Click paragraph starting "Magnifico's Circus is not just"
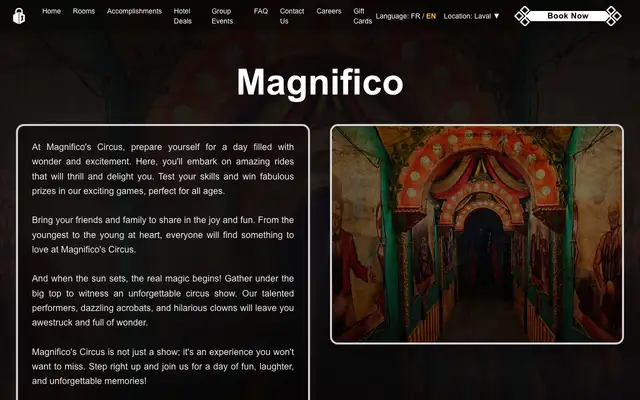640x400 pixels. (x=163, y=366)
